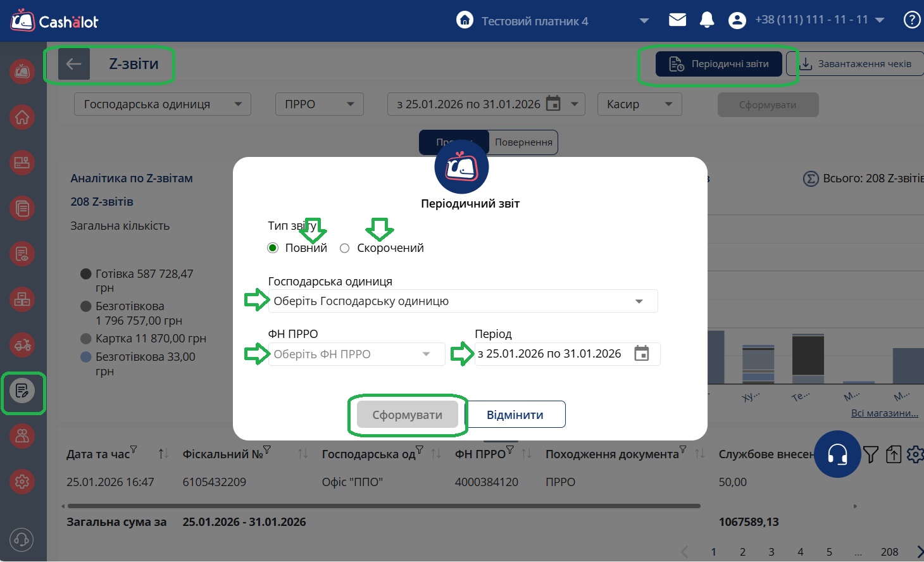Open the Касир filter dropdown
The width and height of the screenshot is (924, 562).
[x=639, y=104]
